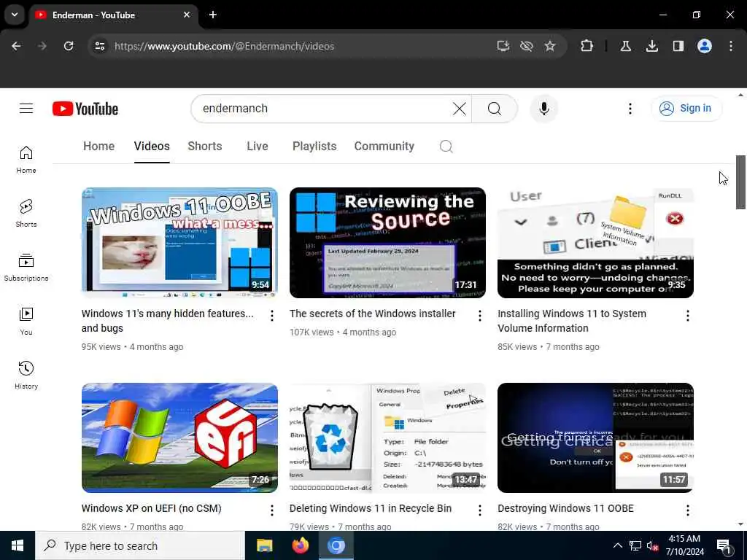Open the System Volume Information video thumbnail
This screenshot has width=747, height=560.
click(595, 243)
